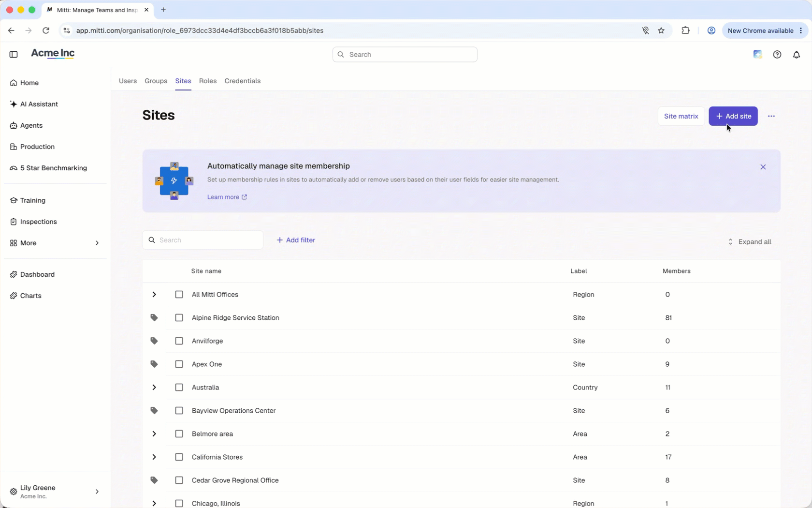Expand the Belmore area row
Image resolution: width=812 pixels, height=508 pixels.
pyautogui.click(x=154, y=434)
